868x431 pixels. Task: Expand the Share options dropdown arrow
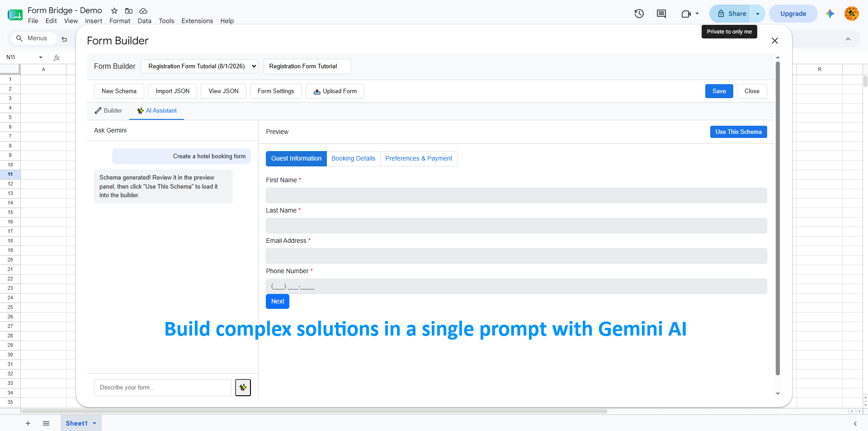(758, 14)
